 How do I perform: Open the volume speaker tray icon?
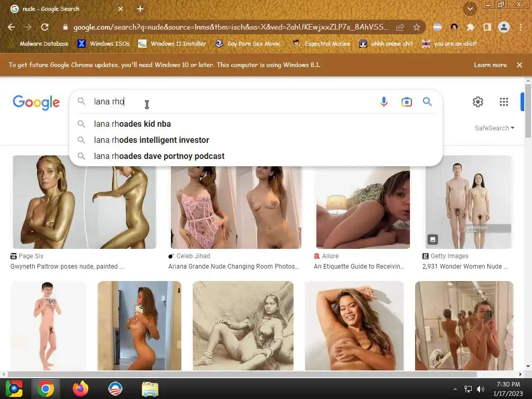pyautogui.click(x=481, y=389)
